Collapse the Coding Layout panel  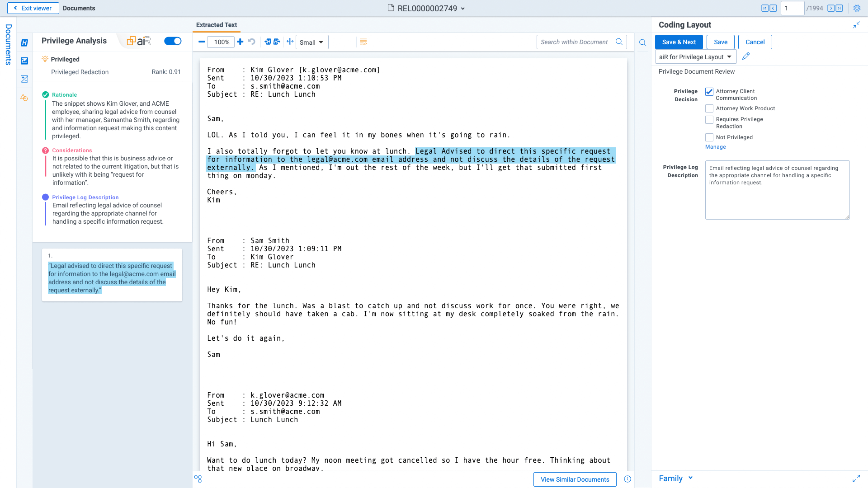click(856, 25)
